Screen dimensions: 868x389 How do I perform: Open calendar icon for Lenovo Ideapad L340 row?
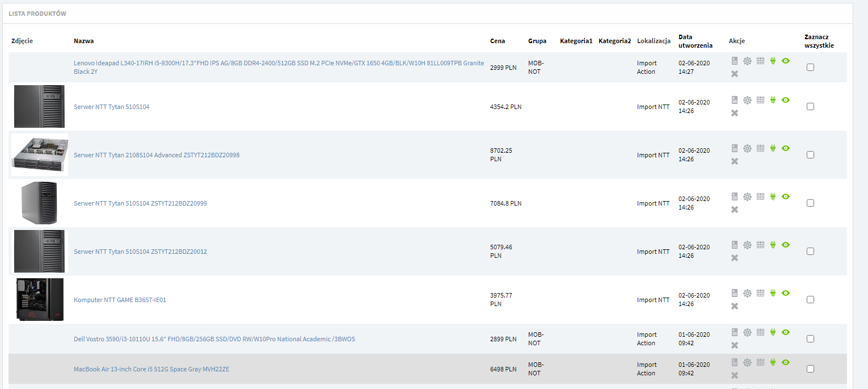click(761, 61)
